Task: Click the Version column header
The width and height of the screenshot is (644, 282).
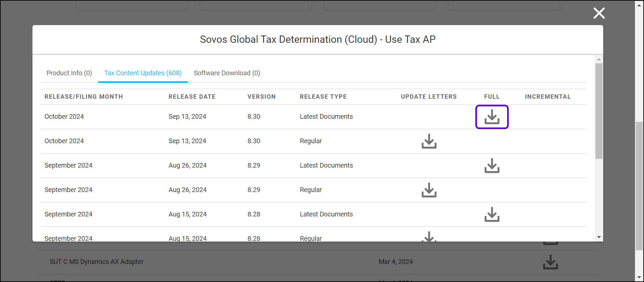Action: [261, 97]
